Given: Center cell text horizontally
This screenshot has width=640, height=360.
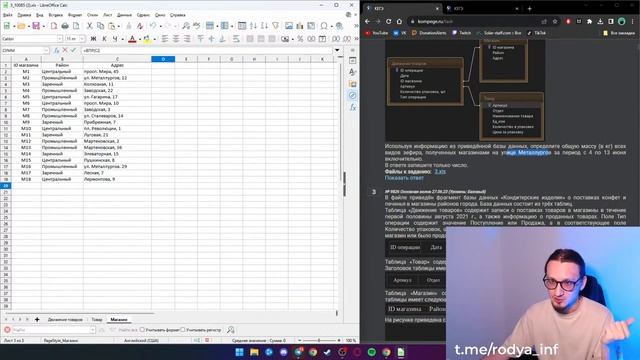Looking at the screenshot, I should pyautogui.click(x=176, y=39).
